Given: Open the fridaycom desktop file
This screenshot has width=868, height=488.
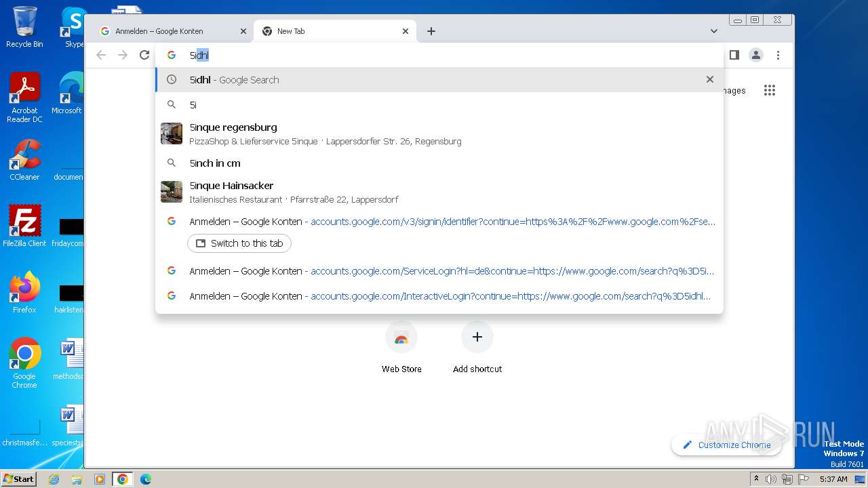Looking at the screenshot, I should (x=68, y=232).
